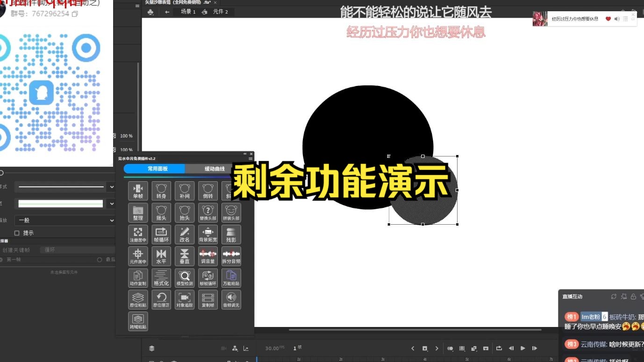
Task: Insert keyframe on the timeline
Action: (x=425, y=348)
